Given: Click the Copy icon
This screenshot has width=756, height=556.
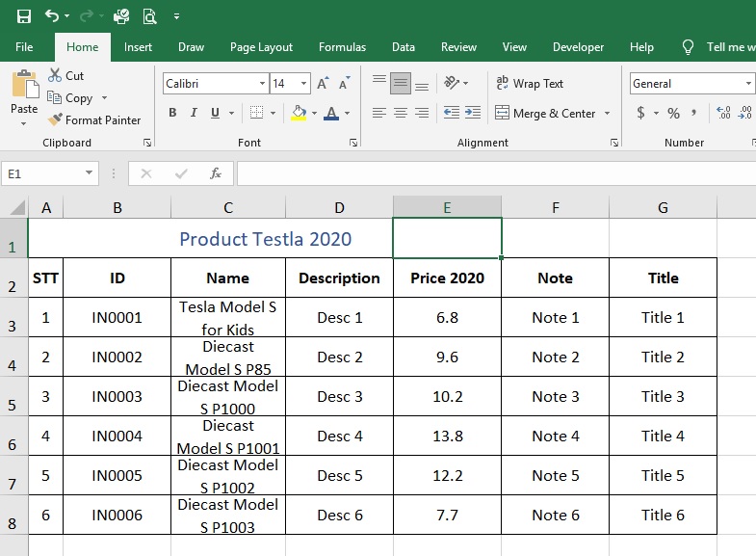Looking at the screenshot, I should tap(55, 97).
